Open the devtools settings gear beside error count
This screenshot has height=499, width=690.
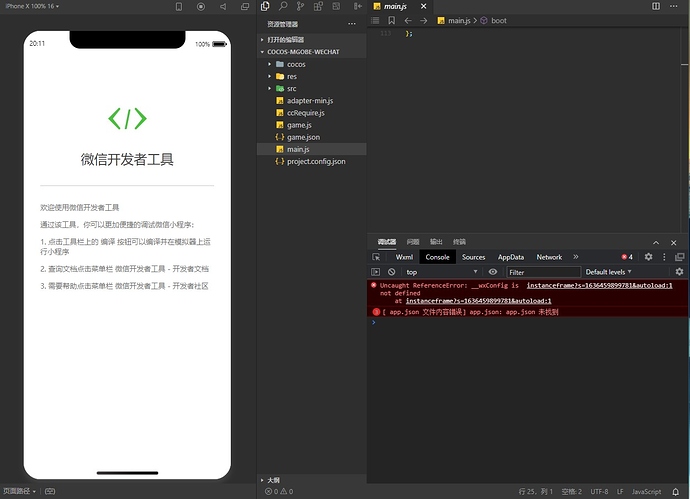point(648,257)
